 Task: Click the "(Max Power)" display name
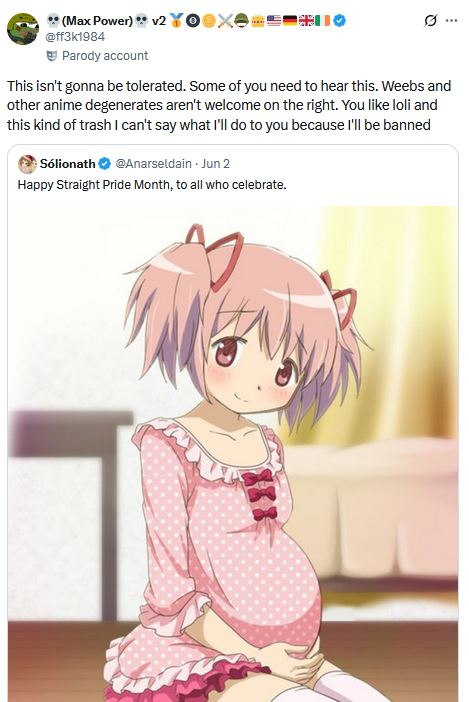point(97,21)
